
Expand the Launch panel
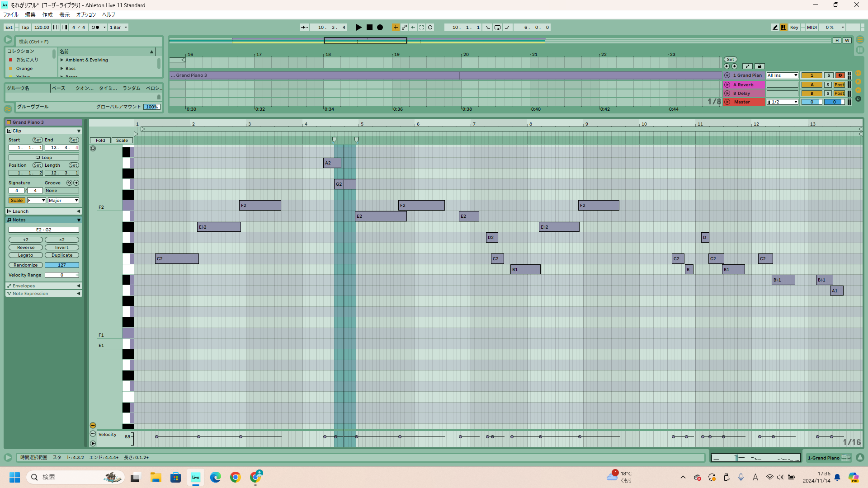[x=79, y=211]
